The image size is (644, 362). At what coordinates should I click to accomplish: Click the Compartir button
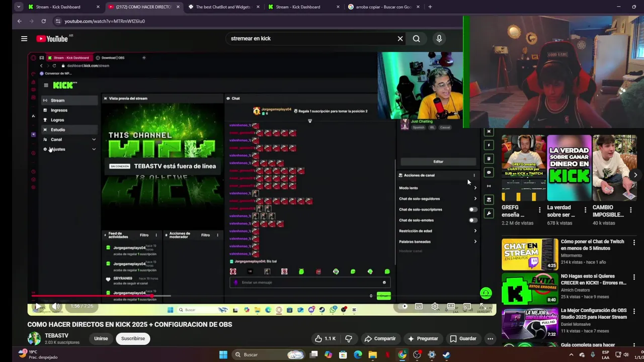[x=380, y=338]
